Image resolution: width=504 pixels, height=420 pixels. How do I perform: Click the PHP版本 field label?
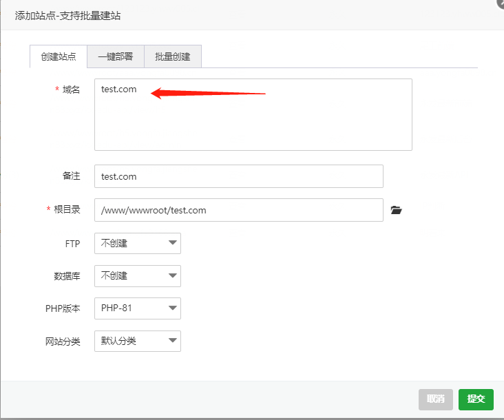coord(63,308)
